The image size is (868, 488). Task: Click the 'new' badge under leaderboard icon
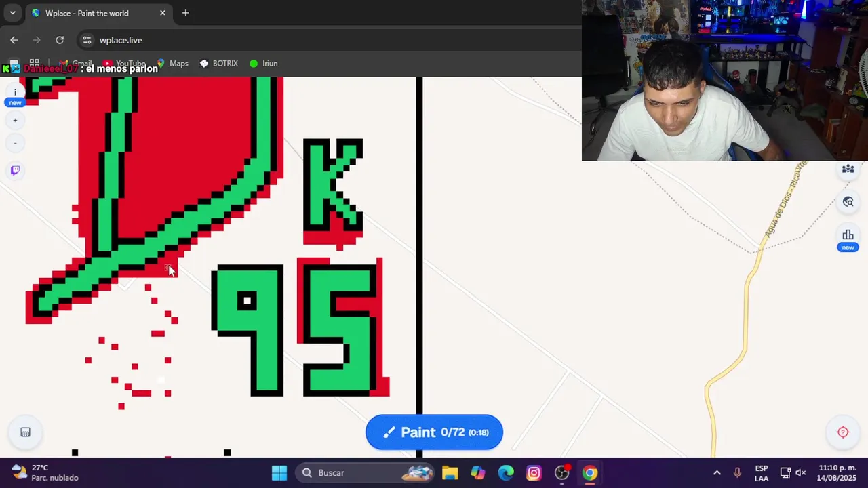848,247
